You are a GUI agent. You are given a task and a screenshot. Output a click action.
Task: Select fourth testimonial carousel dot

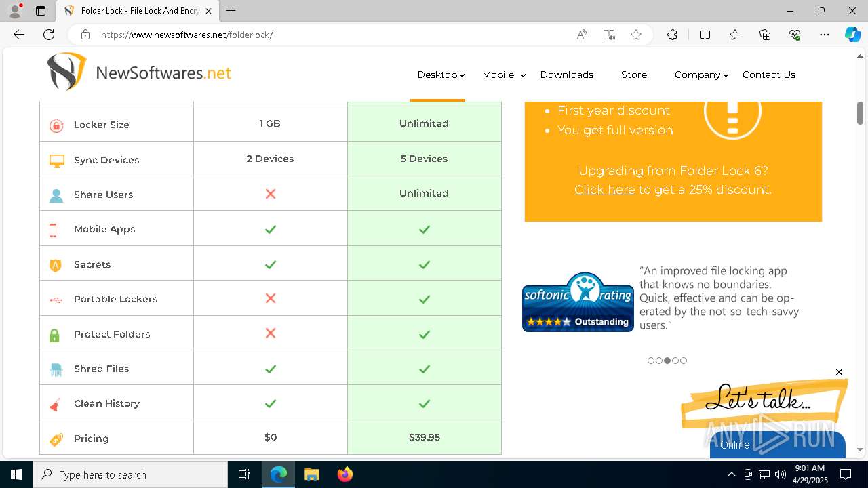coord(675,361)
